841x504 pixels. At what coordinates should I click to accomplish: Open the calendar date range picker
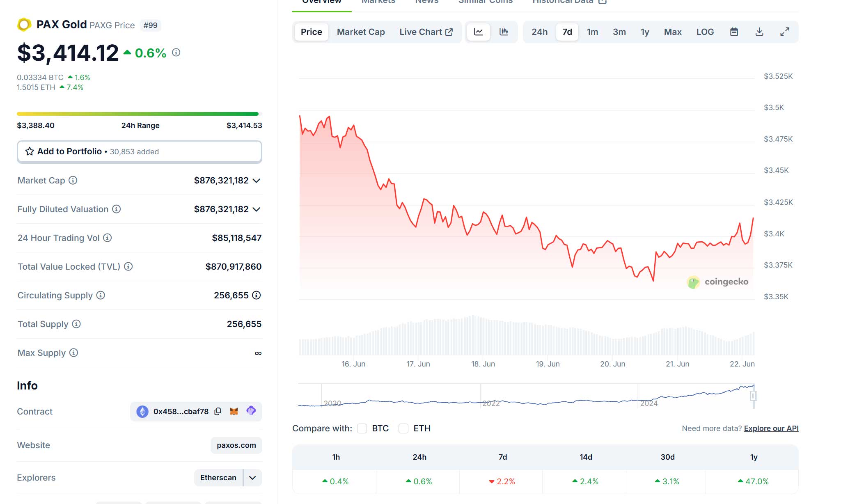point(734,32)
